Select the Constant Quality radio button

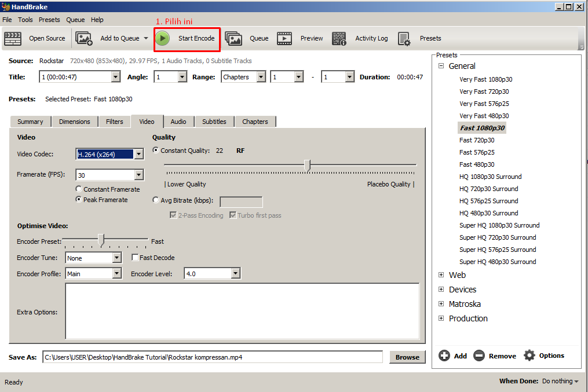click(x=156, y=150)
